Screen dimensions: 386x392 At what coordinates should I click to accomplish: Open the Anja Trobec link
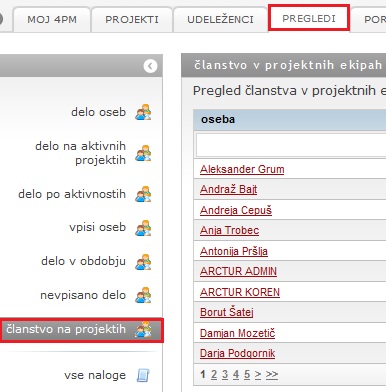pos(230,230)
